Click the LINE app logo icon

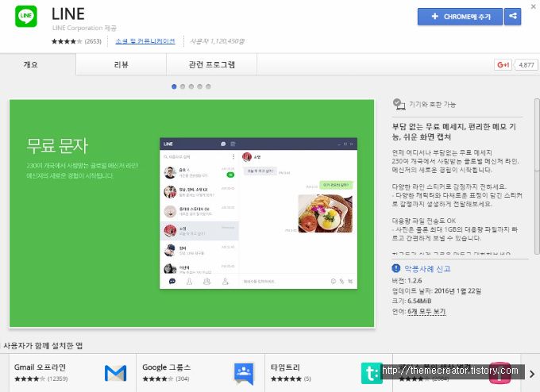pyautogui.click(x=26, y=16)
